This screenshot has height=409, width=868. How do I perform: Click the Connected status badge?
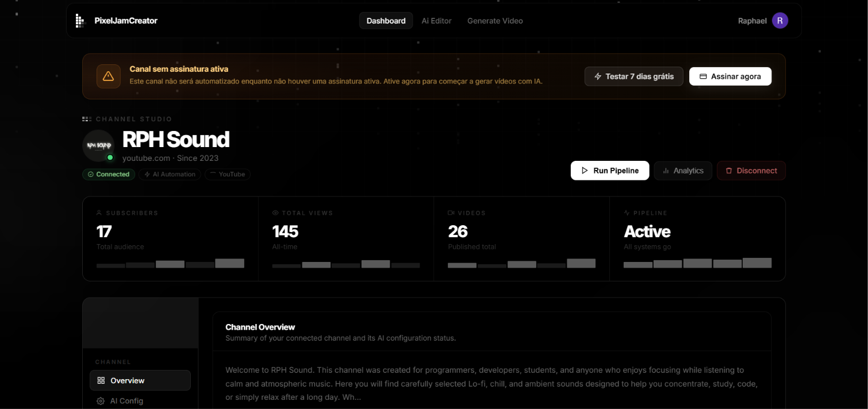tap(109, 174)
